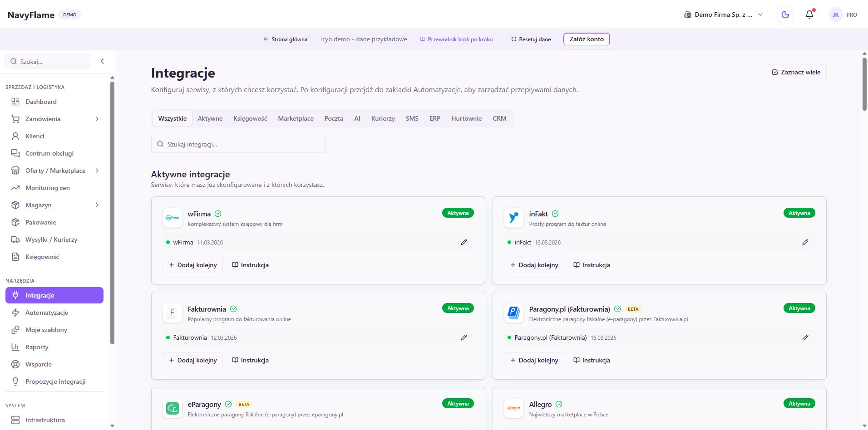Click the Fakturownia logo thumbnail
The width and height of the screenshot is (868, 430).
point(173,313)
